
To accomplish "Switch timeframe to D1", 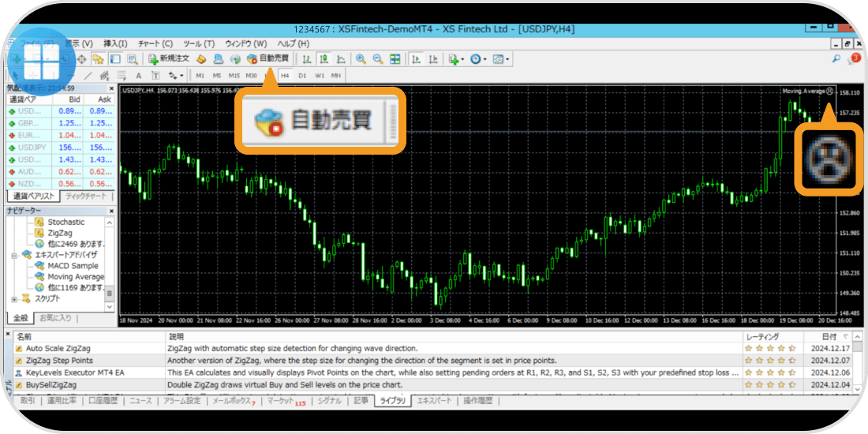I will 302,75.
